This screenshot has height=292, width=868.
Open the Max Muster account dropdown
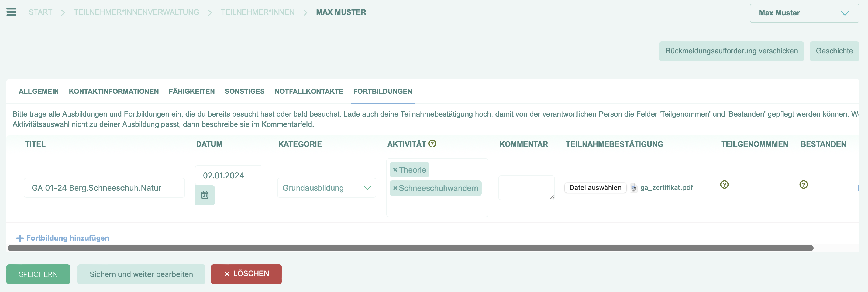[804, 13]
